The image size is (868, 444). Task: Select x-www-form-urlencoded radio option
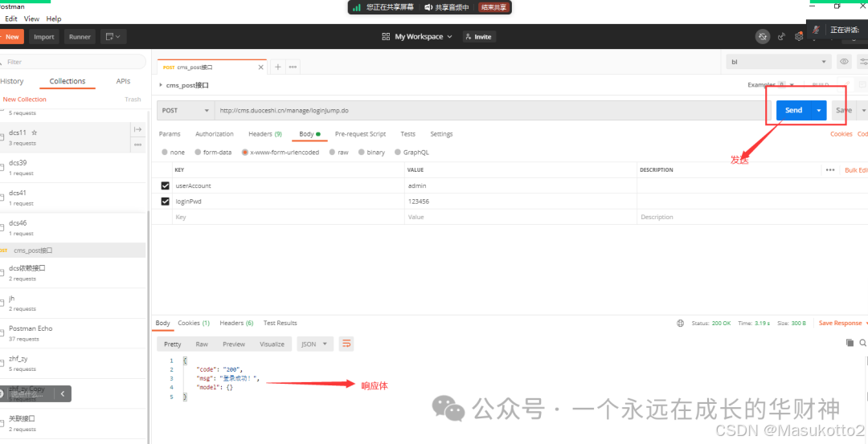pyautogui.click(x=244, y=152)
